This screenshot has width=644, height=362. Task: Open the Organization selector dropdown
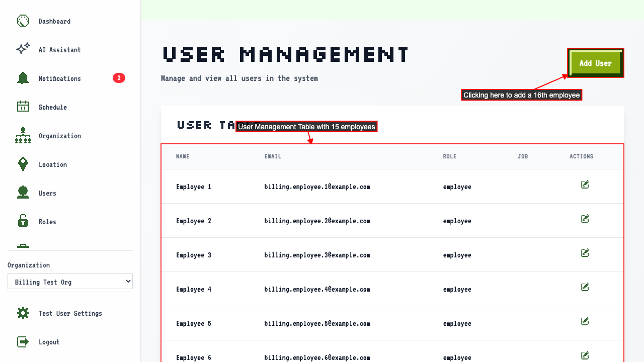pos(70,282)
